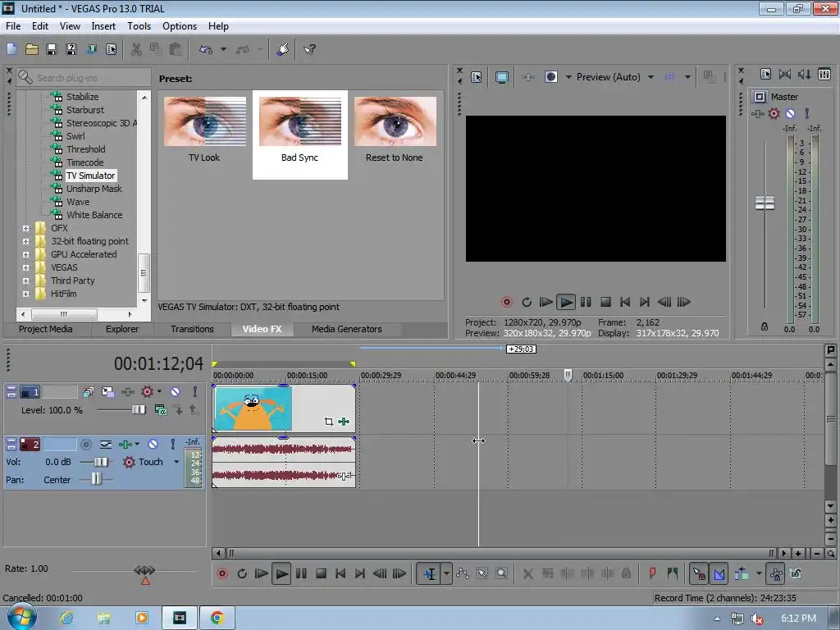Screen dimensions: 840x630
Task: Open the File menu
Action: 13,26
